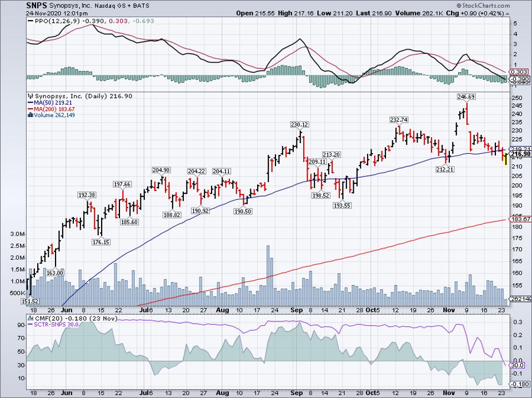Click the small up arrow after the Chg value
This screenshot has width=532, height=398.
[x=508, y=13]
